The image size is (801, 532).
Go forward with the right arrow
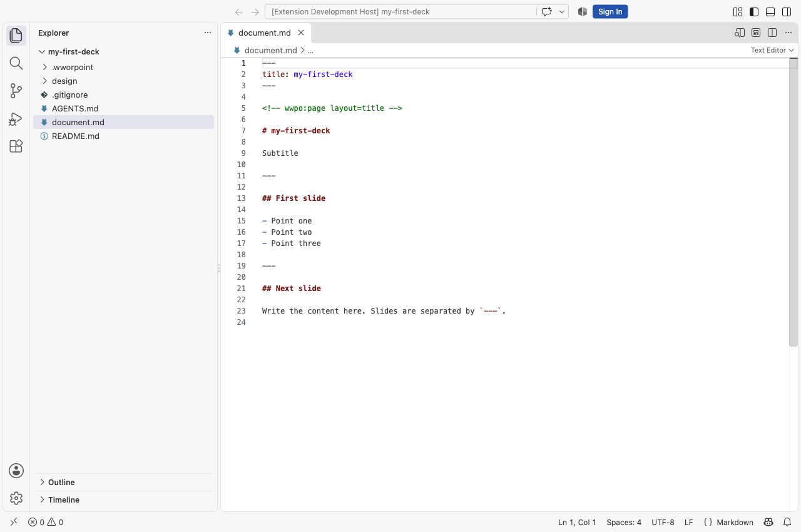(255, 12)
